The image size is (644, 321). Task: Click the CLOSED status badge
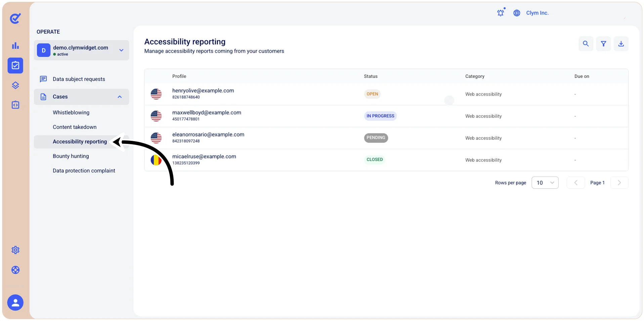(x=375, y=160)
